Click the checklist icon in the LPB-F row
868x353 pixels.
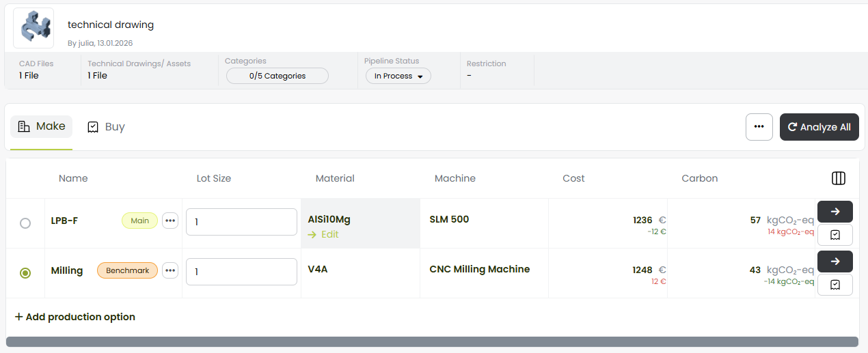click(835, 235)
